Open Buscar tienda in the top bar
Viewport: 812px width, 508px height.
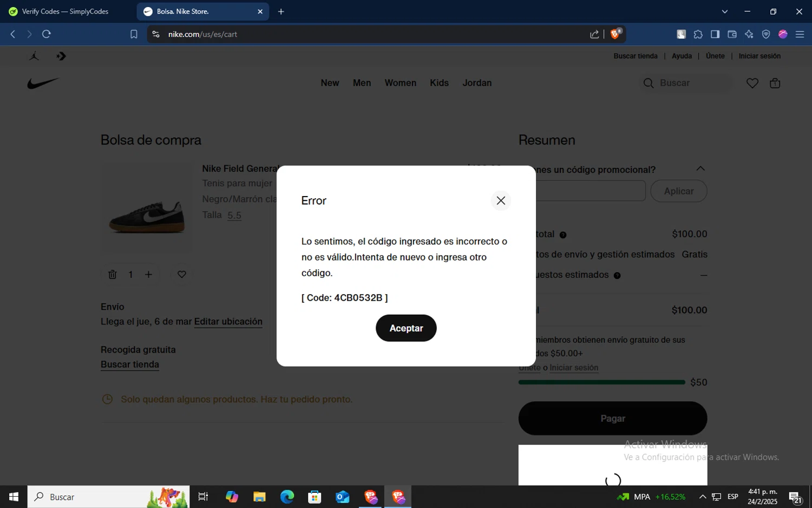(x=636, y=56)
